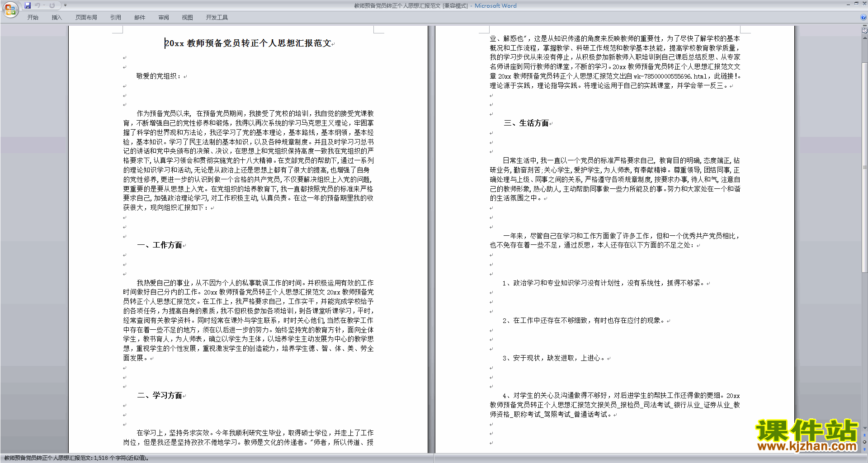Click the paragraph starting 在学习上，坚持务求实效
Image resolution: width=868 pixels, height=463 pixels.
point(249,438)
